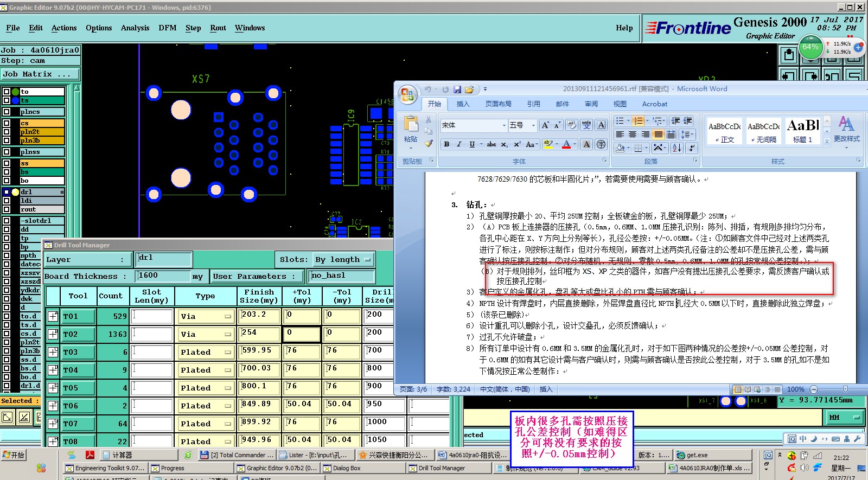868x480 pixels.
Task: Switch to the Acrobat tab in Word
Action: pos(655,104)
